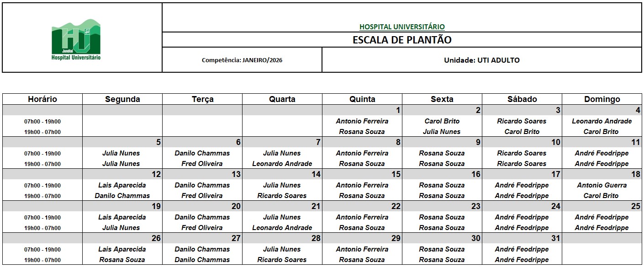
Task: Select the Antonio Guerra shift cell
Action: tap(602, 185)
